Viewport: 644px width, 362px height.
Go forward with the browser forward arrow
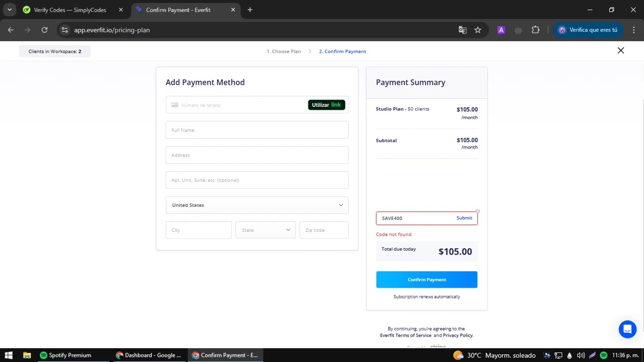pyautogui.click(x=27, y=30)
